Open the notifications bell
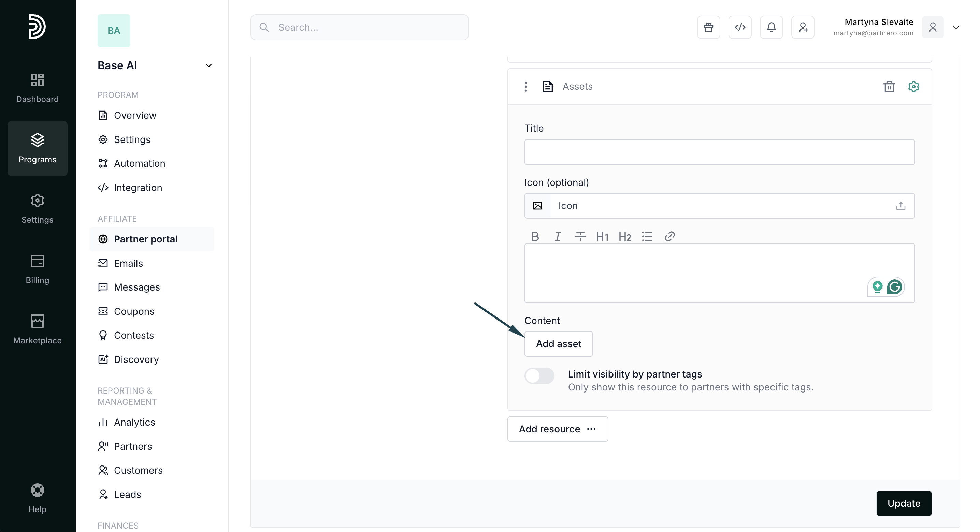Viewport: 980px width, 532px height. pos(771,27)
